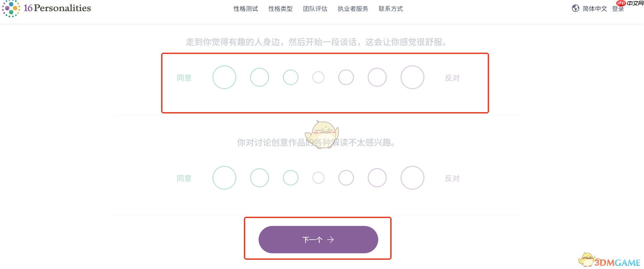Select the neutral middle circle for the first question
The width and height of the screenshot is (644, 269).
pos(318,77)
